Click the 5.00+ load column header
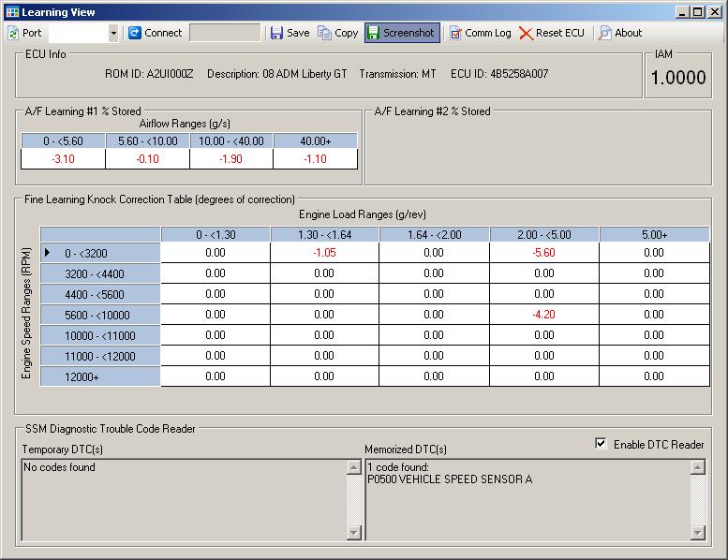 (x=654, y=235)
